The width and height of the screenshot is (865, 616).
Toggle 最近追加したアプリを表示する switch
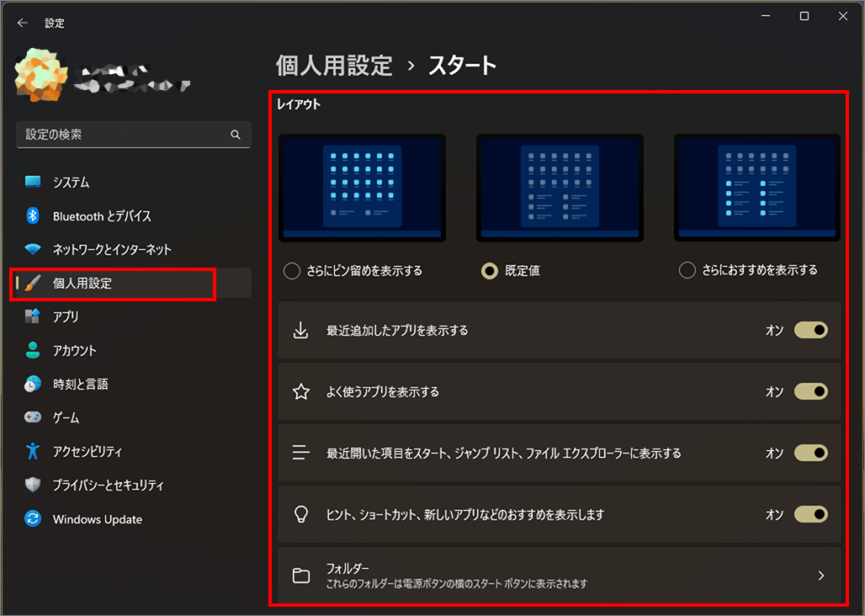(x=811, y=330)
